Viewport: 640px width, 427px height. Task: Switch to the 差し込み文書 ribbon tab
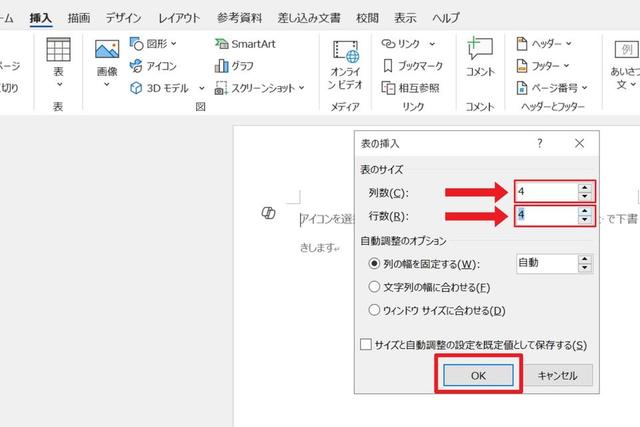tap(309, 18)
